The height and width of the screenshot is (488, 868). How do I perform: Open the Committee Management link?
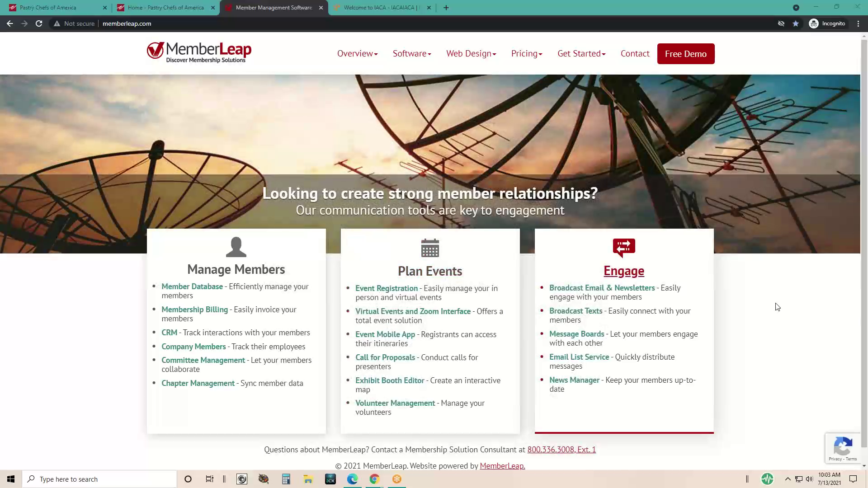pos(203,360)
